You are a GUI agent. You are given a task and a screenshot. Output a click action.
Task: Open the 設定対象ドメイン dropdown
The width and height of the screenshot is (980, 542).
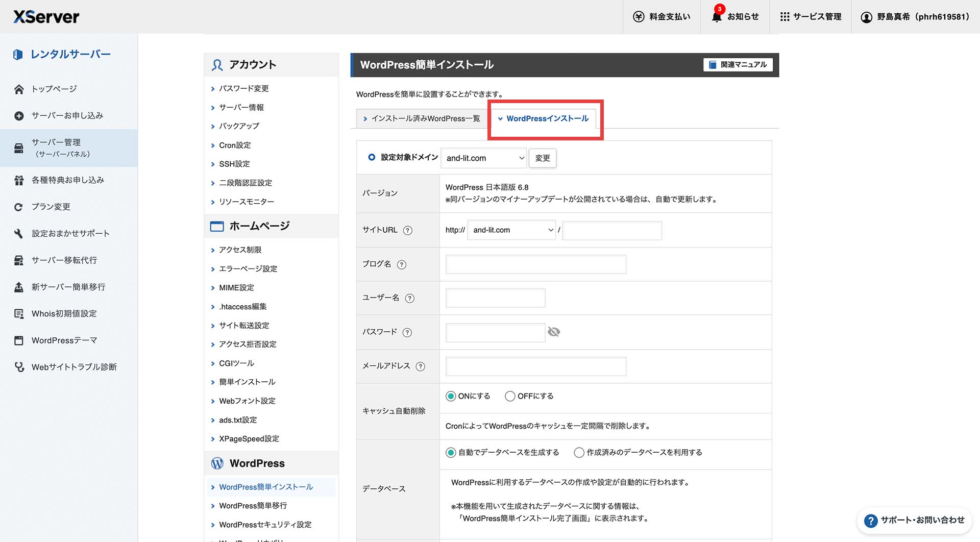(x=483, y=158)
